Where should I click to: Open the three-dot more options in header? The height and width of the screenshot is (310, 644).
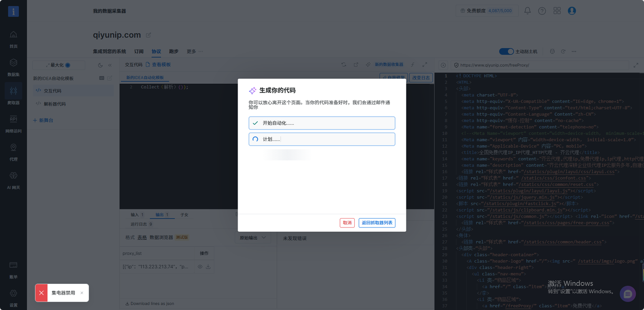[574, 51]
